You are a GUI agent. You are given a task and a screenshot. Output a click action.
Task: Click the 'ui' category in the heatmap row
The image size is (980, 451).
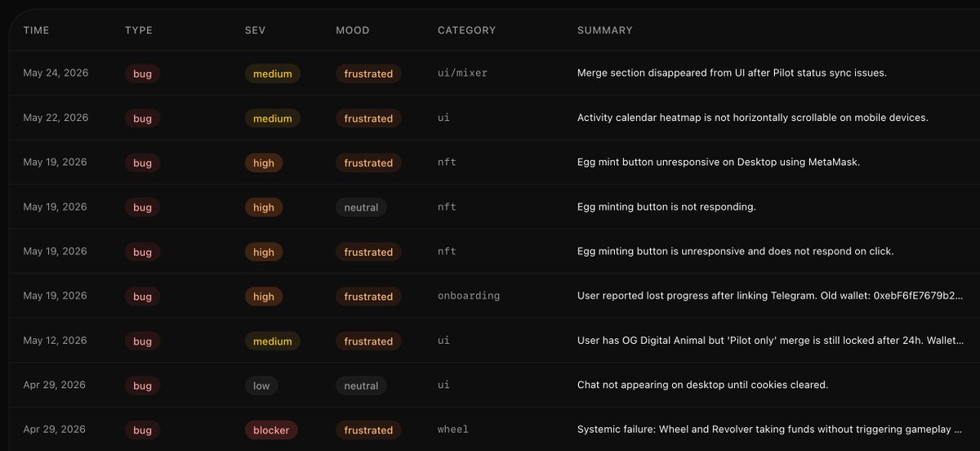(443, 118)
